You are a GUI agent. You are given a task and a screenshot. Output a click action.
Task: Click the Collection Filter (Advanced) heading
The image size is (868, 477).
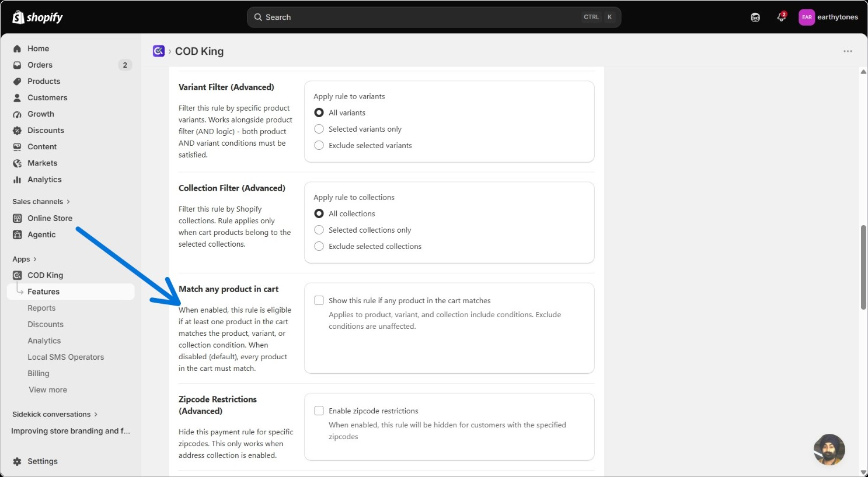232,188
